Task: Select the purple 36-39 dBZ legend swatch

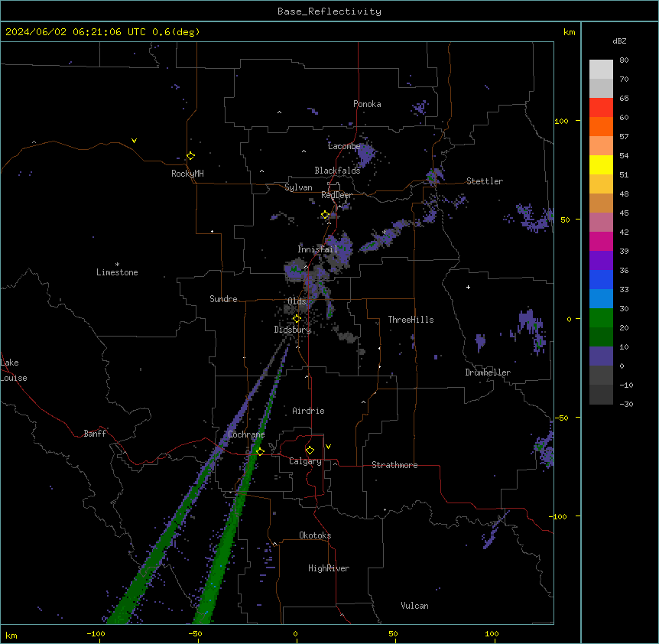Action: (601, 261)
